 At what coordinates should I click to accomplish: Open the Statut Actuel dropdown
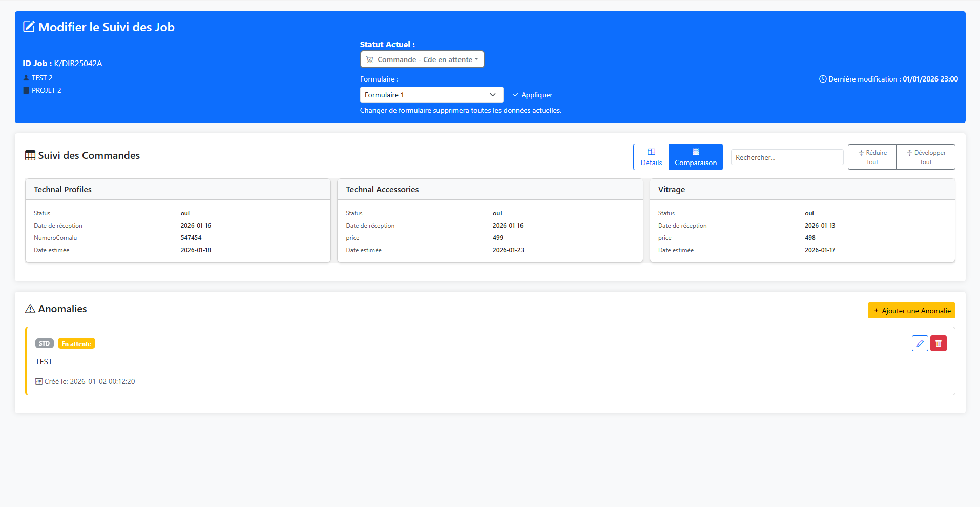click(422, 59)
